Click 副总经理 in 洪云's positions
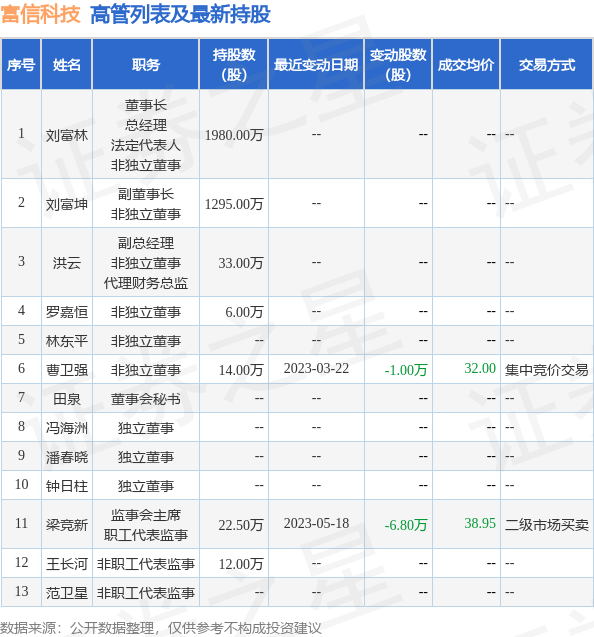Screen dimensions: 594x637 pos(146,243)
